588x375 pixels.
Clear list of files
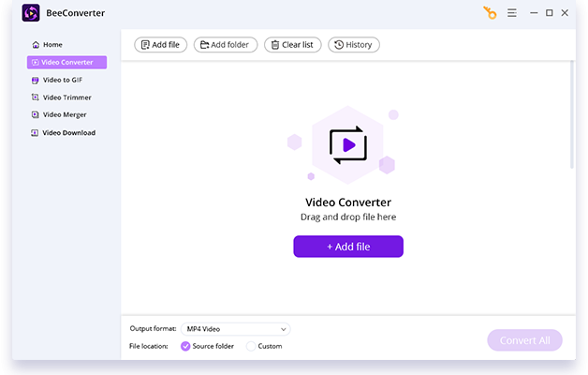point(292,45)
